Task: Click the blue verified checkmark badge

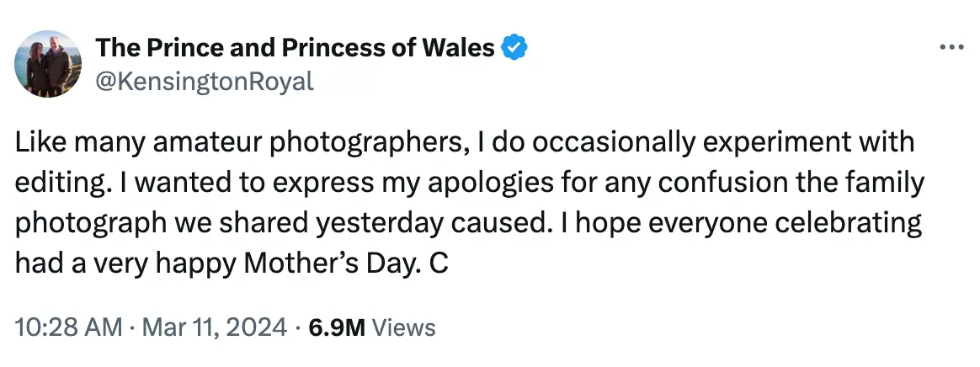Action: (514, 48)
